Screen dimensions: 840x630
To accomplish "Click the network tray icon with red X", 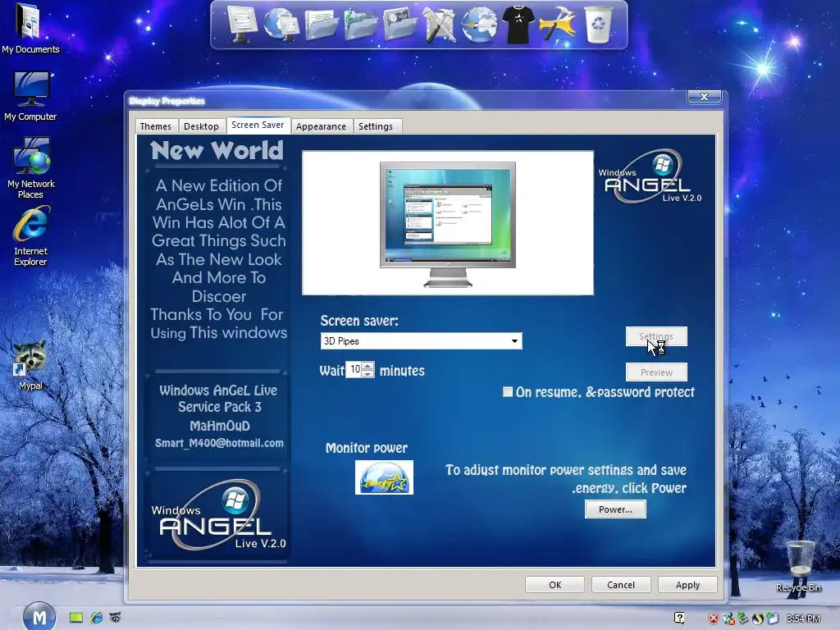I will [728, 619].
